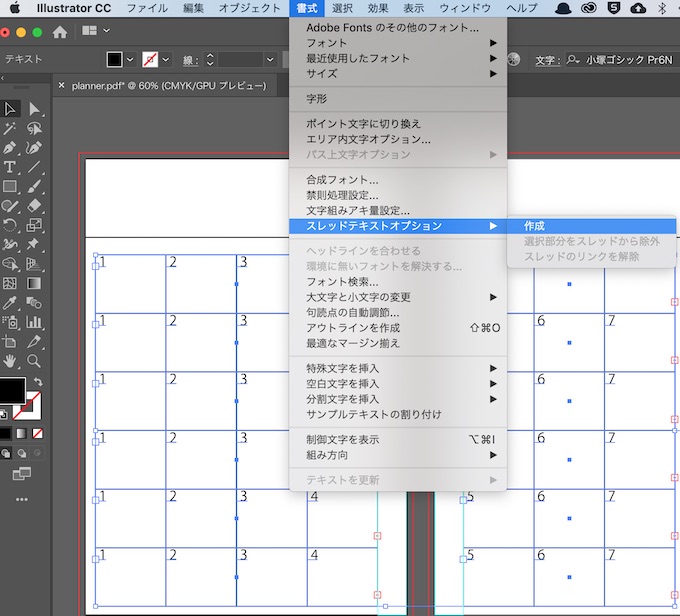
Task: Select the Puppet Warp pin tool
Action: point(35,245)
